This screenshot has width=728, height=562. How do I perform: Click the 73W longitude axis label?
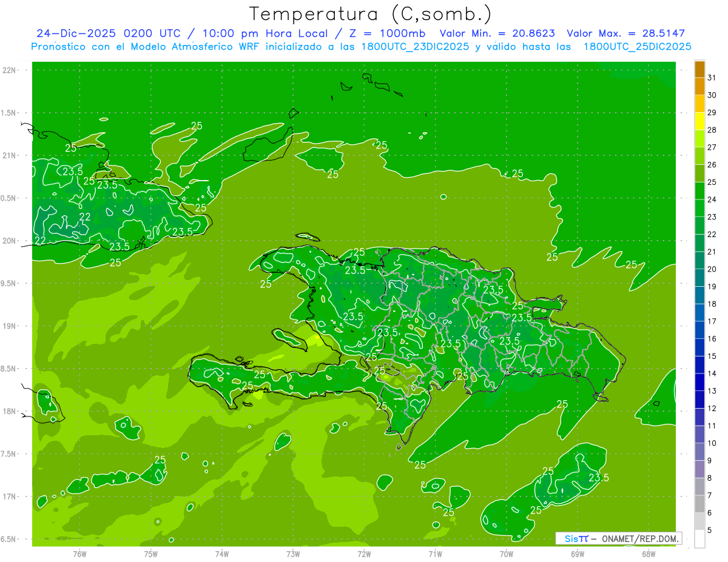pos(292,554)
